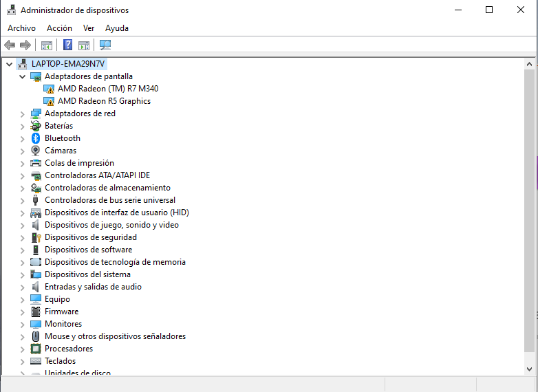Maximize the Administrador de dispositivos window
The width and height of the screenshot is (538, 392).
[489, 10]
